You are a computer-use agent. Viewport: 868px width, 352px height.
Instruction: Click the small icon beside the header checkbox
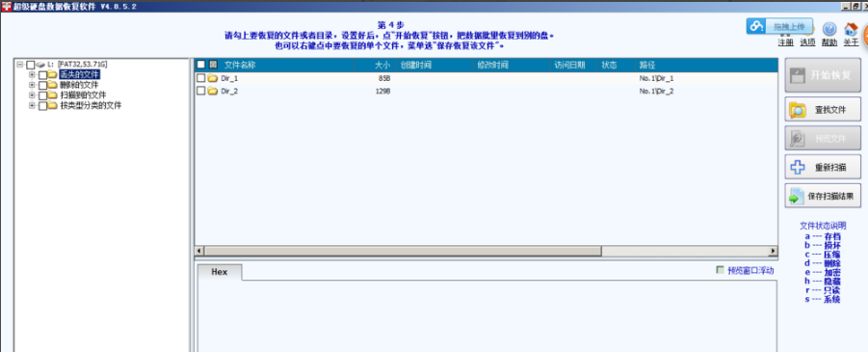click(x=213, y=65)
